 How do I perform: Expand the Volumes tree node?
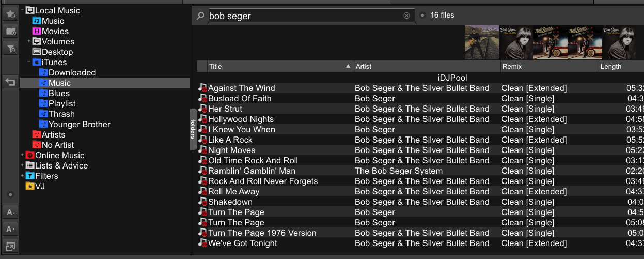click(29, 41)
